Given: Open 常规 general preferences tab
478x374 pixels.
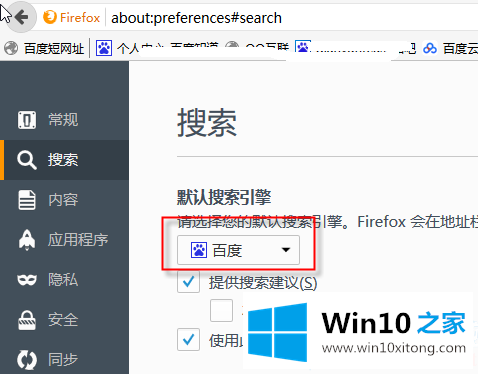Looking at the screenshot, I should point(64,120).
